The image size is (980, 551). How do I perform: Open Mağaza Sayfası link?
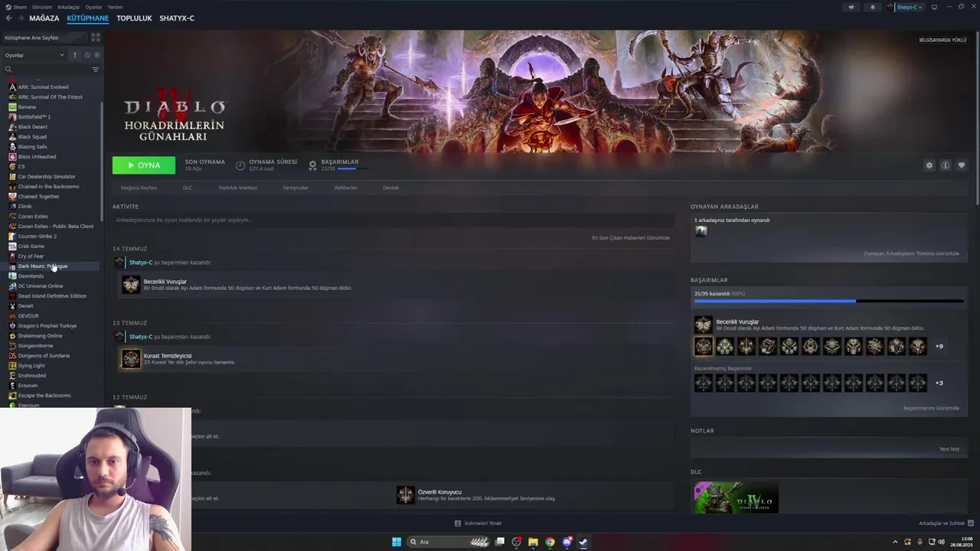(139, 187)
